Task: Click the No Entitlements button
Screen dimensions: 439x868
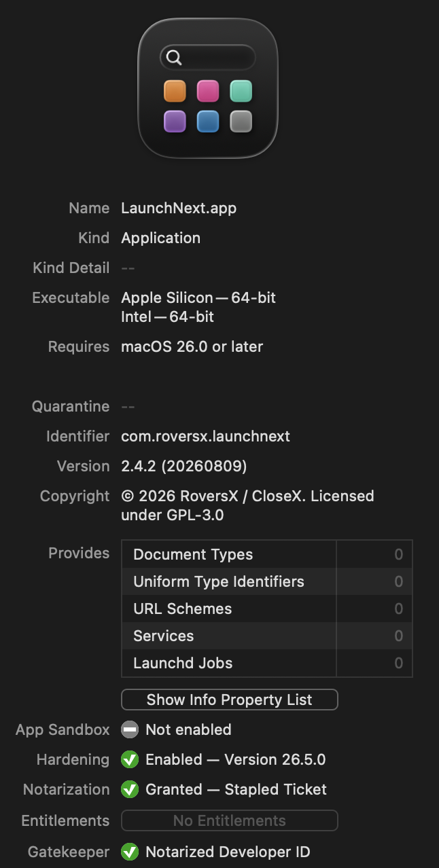Action: (x=230, y=820)
